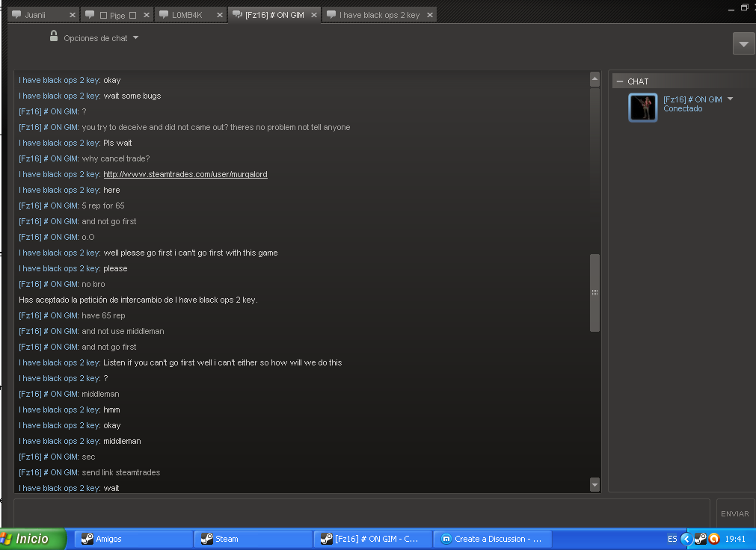Click Steam icon on Amigos taskbar button

[87, 539]
